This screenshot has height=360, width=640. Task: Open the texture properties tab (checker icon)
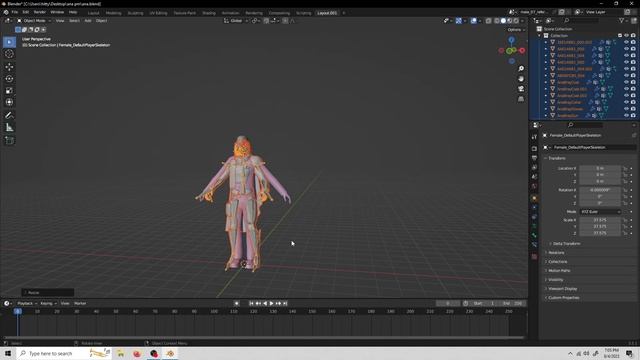coord(534,256)
